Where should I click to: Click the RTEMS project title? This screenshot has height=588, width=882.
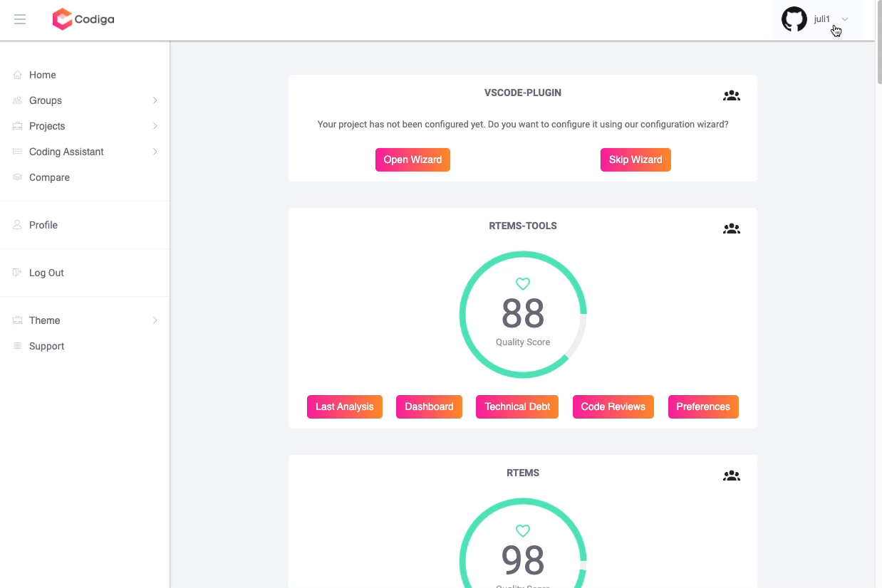(x=523, y=473)
